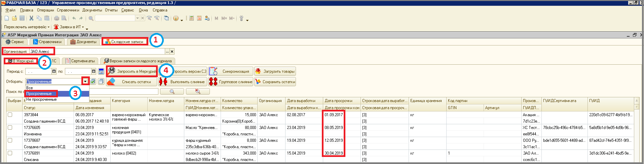
Task: Click the Cut scissors icon in toolbar
Action: [31, 18]
